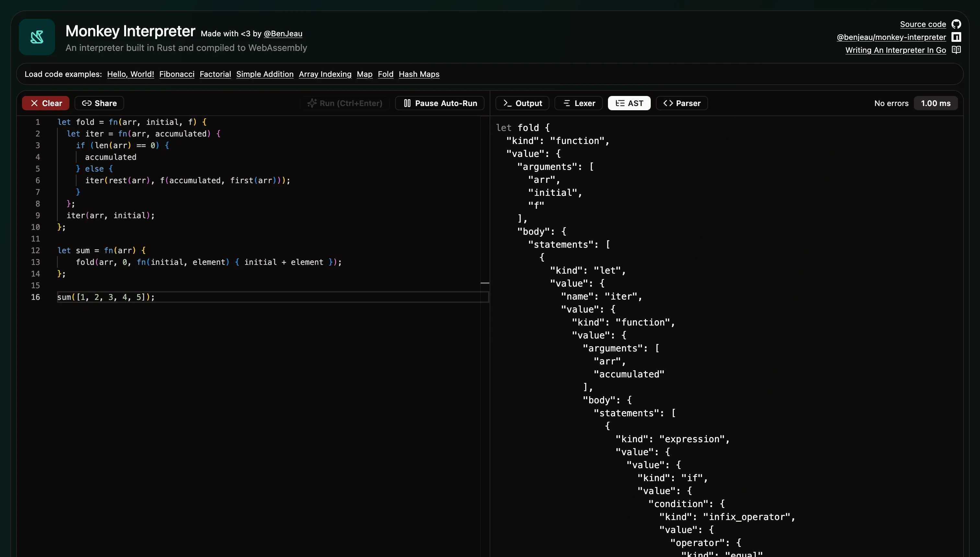980x557 pixels.
Task: Click the editor pane resize handle
Action: pyautogui.click(x=485, y=283)
